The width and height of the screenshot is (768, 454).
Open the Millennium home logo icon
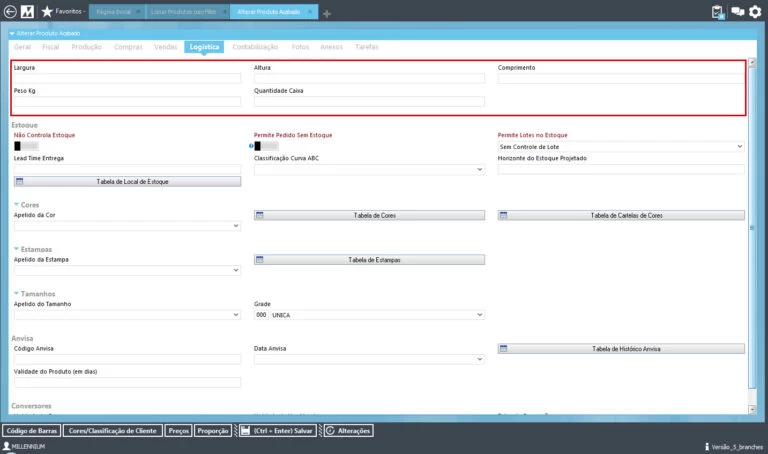pyautogui.click(x=28, y=12)
